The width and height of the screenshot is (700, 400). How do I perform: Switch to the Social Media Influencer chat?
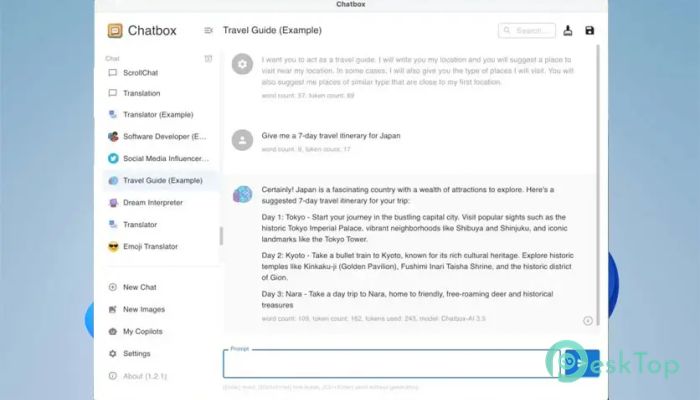161,158
